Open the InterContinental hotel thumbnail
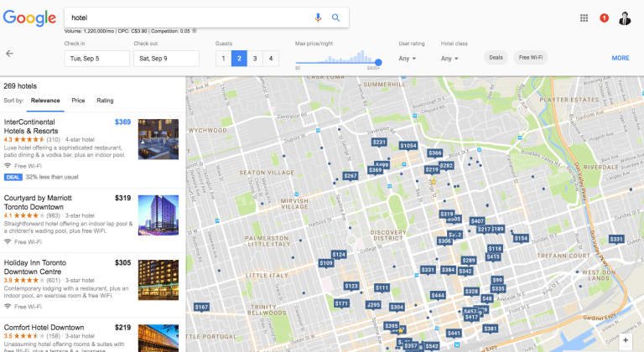This screenshot has width=644, height=352. tap(158, 138)
